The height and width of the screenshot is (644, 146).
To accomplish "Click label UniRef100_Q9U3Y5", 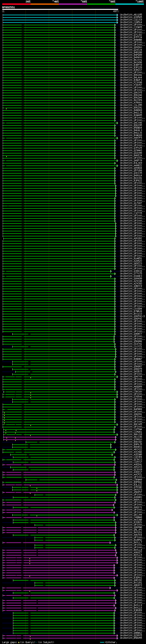I will pos(131,93).
